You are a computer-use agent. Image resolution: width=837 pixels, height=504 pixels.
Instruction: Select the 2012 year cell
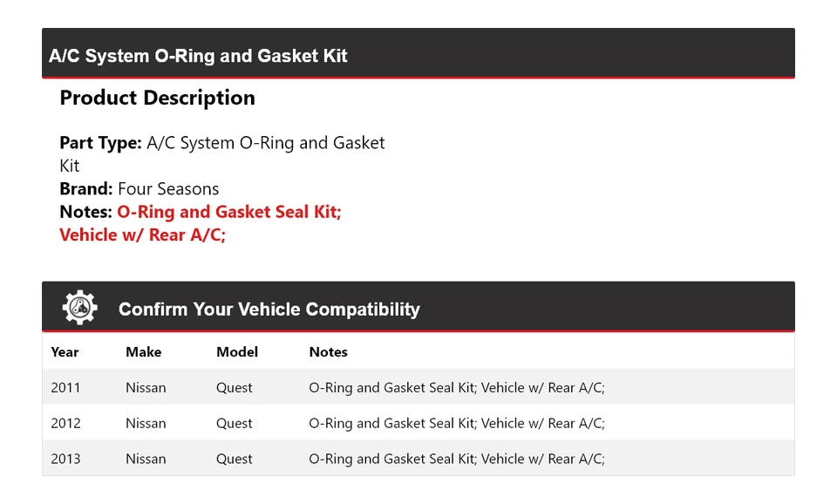[x=65, y=423]
